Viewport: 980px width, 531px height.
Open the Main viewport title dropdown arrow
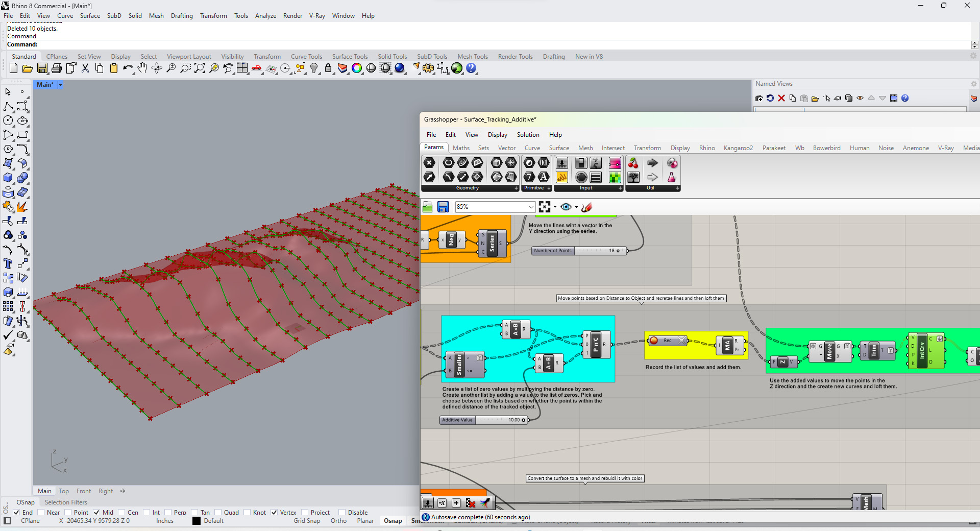tap(60, 85)
